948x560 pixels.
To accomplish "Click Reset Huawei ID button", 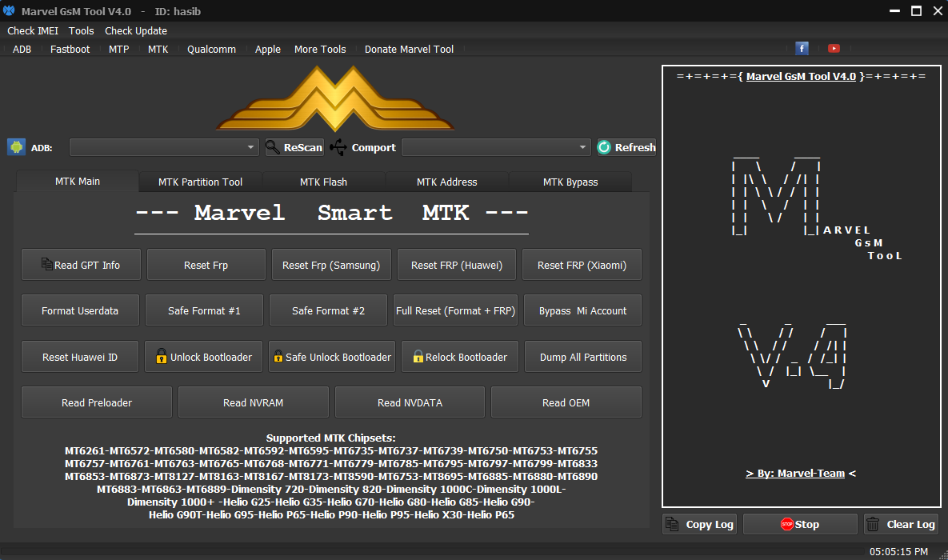I will coord(80,357).
